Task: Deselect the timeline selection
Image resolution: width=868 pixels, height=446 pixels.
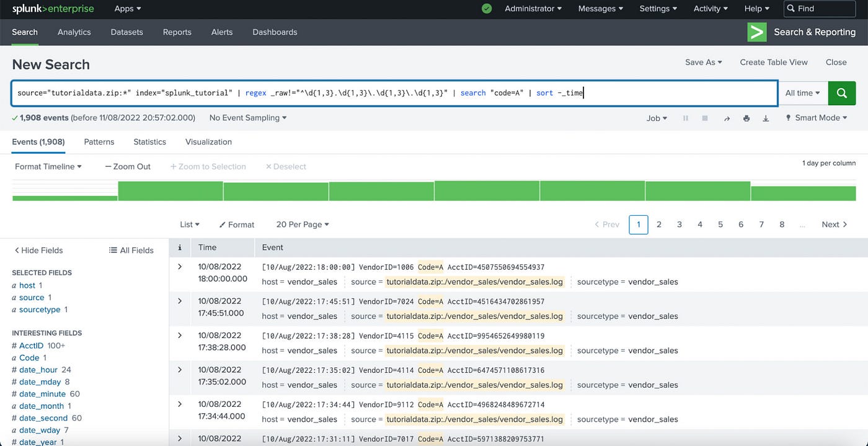Action: [285, 166]
